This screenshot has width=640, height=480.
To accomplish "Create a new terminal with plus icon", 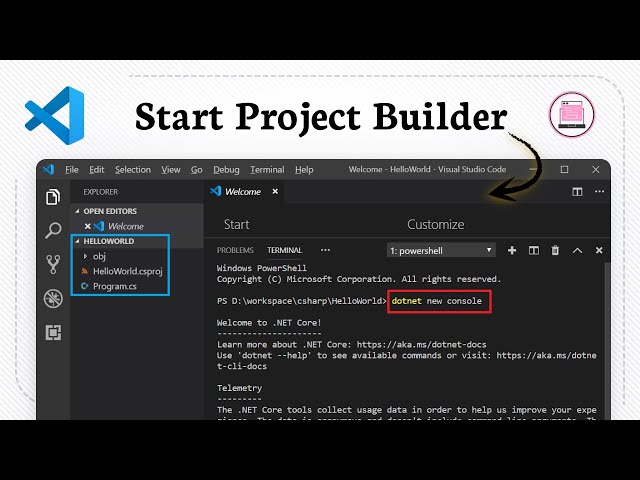I will tap(512, 250).
